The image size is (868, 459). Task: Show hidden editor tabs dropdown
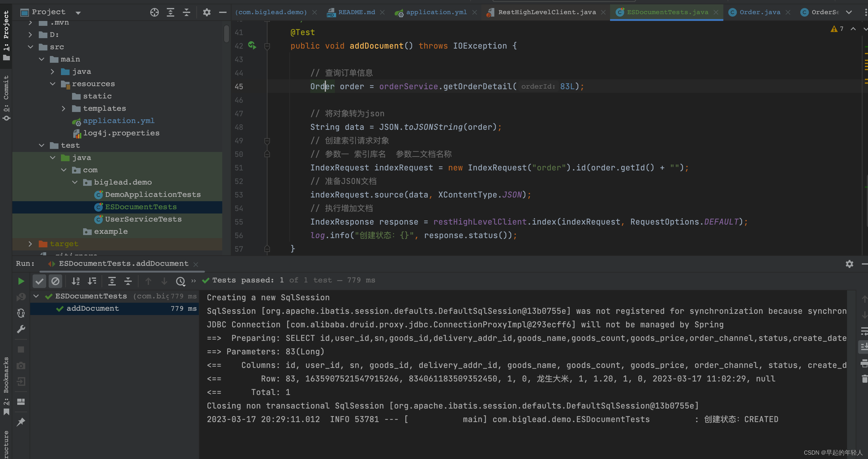pos(849,13)
